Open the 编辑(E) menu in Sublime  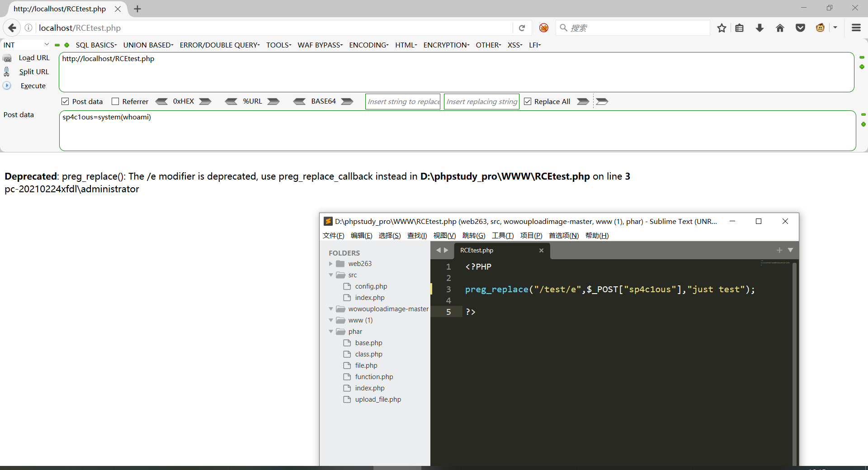(x=362, y=235)
